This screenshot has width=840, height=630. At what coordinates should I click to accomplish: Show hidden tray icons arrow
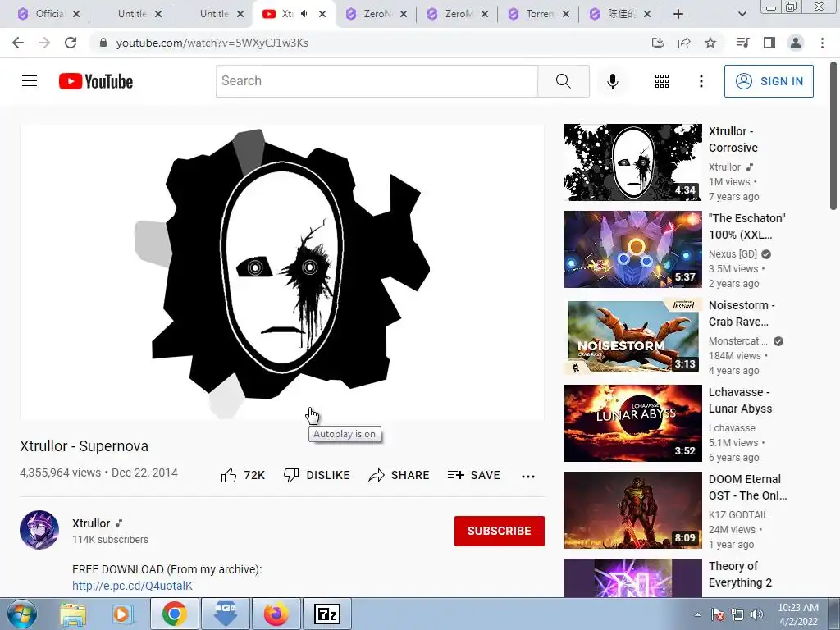click(x=697, y=614)
